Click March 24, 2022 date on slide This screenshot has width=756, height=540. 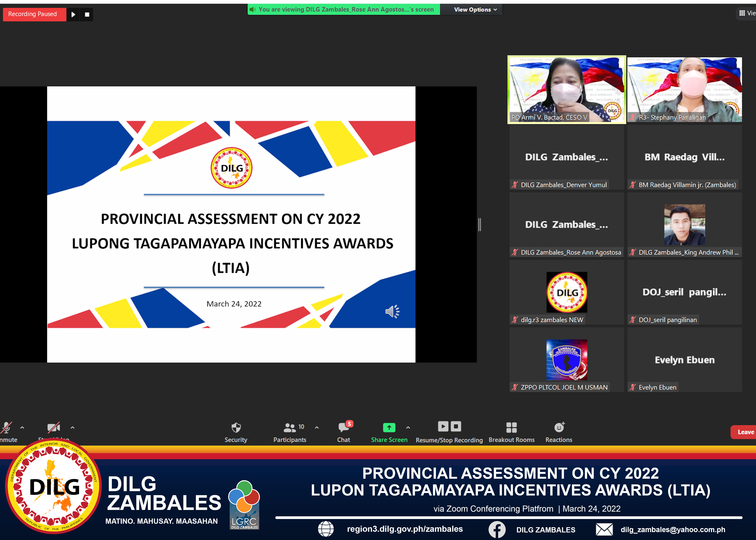[234, 304]
